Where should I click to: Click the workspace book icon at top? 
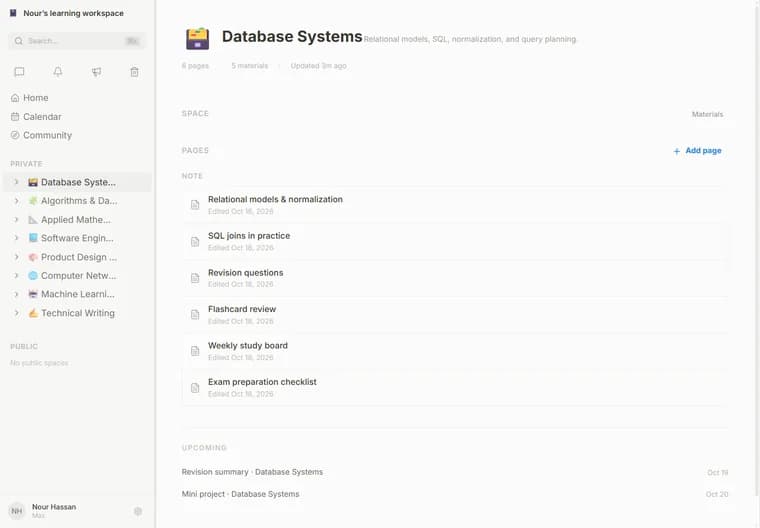point(13,13)
